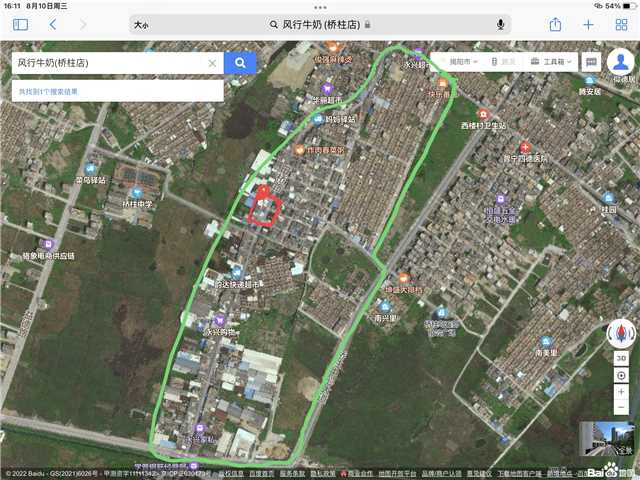This screenshot has height=480, width=640.
Task: Zoom in with the plus button
Action: pos(621,391)
